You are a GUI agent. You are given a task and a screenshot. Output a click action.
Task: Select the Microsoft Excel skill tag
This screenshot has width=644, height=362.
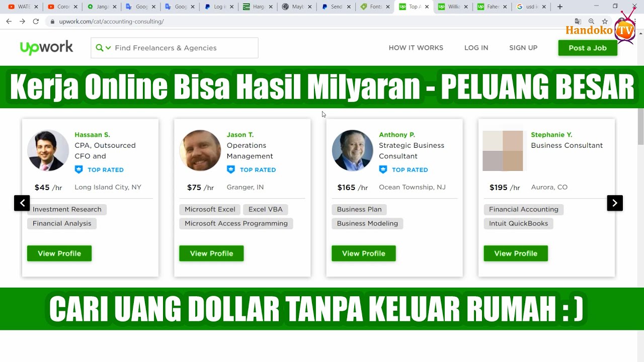[x=210, y=209]
